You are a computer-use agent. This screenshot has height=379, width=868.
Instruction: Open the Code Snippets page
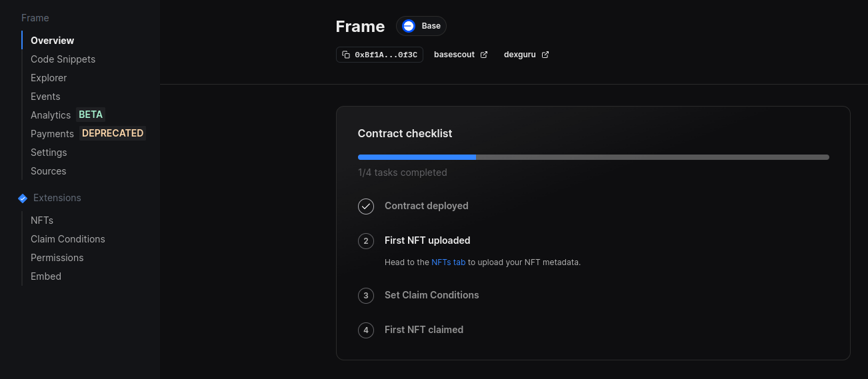point(63,59)
